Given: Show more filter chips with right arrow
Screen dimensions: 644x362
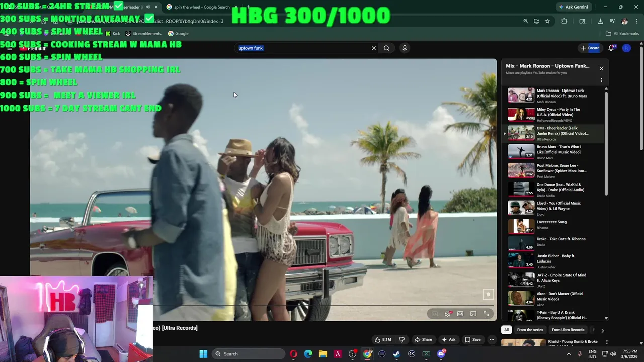Looking at the screenshot, I should click(602, 330).
